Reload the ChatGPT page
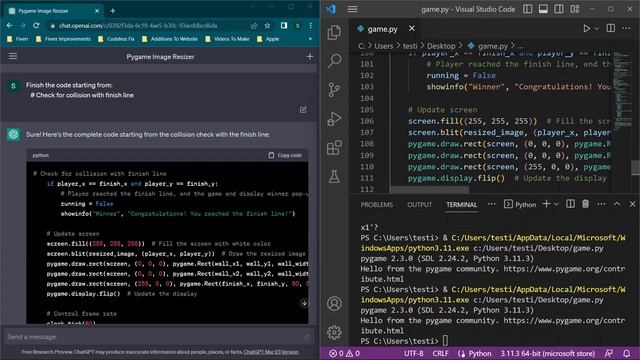640x360 pixels. coord(36,25)
